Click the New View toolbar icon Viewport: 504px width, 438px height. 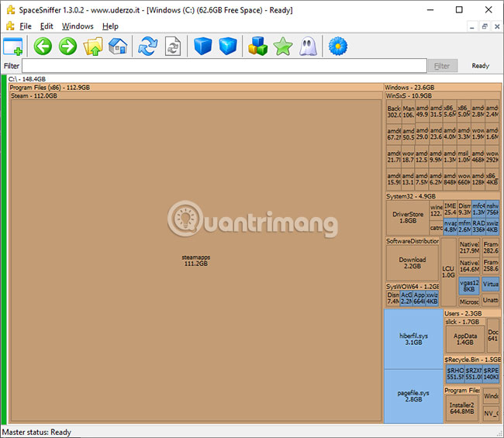coord(13,47)
